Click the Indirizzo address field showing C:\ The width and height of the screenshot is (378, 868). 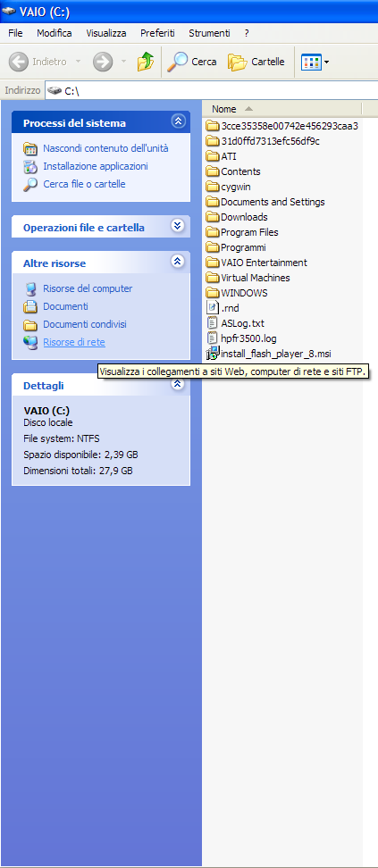click(211, 91)
